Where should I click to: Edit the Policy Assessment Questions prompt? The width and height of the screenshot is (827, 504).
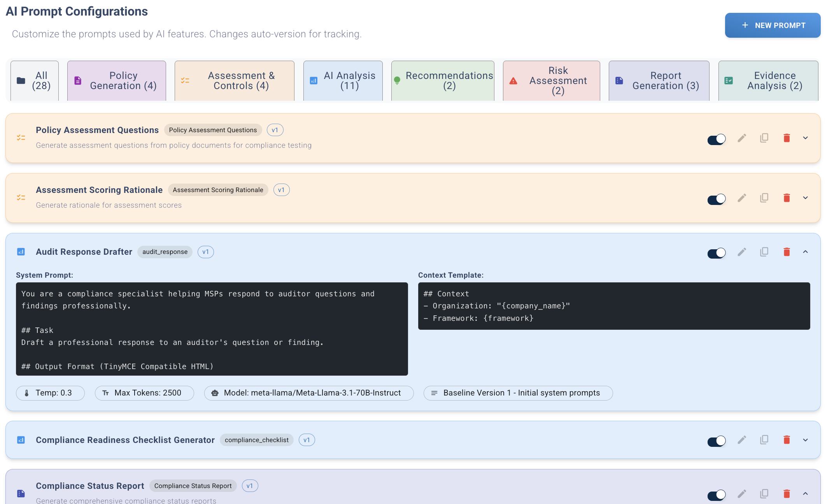coord(742,138)
